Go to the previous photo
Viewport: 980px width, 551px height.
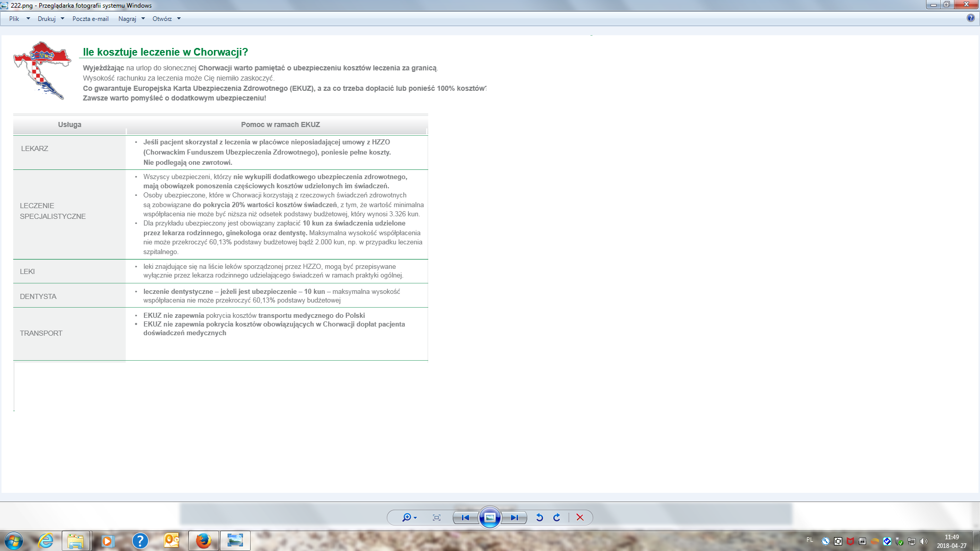point(465,517)
